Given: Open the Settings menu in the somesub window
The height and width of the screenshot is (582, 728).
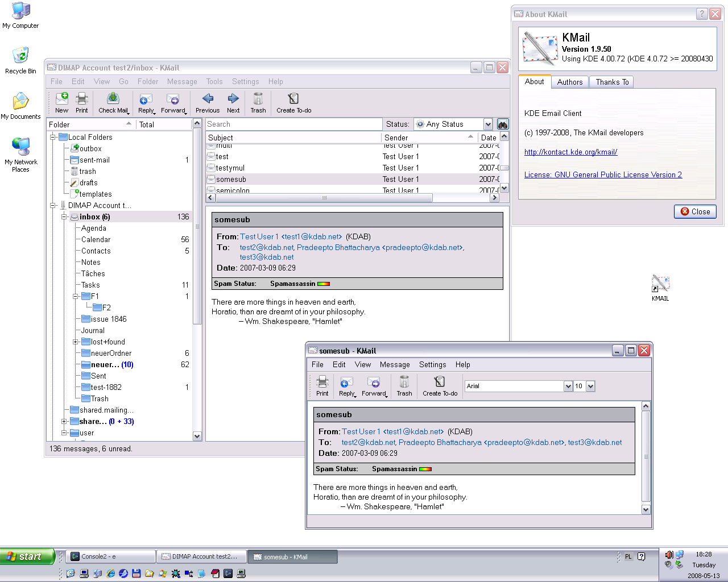Looking at the screenshot, I should [x=433, y=365].
